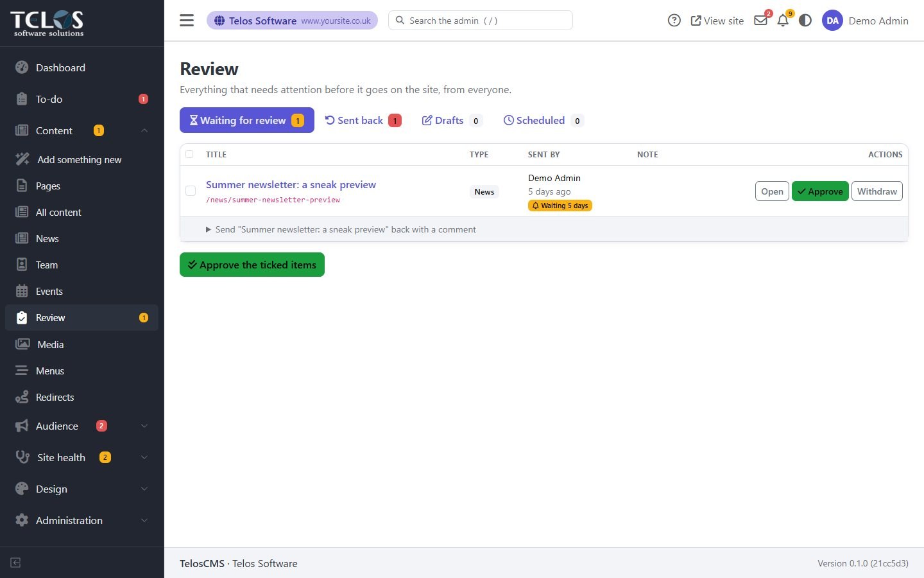The image size is (924, 578).
Task: Open the help question mark icon
Action: (x=674, y=21)
